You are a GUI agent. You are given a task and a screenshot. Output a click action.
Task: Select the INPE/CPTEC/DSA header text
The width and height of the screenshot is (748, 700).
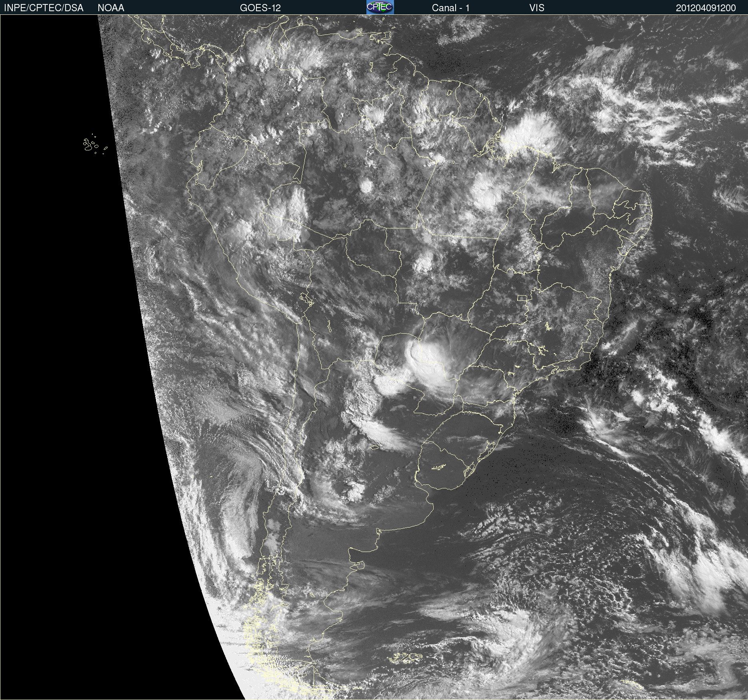coord(44,8)
